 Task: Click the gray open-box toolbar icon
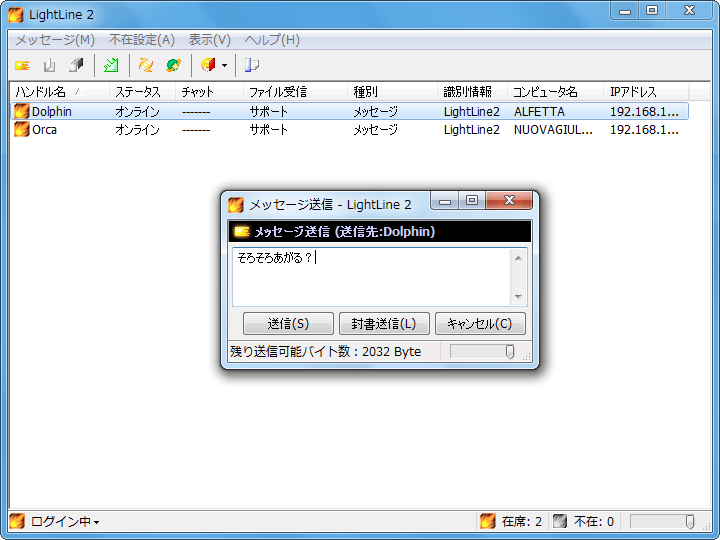click(x=49, y=65)
